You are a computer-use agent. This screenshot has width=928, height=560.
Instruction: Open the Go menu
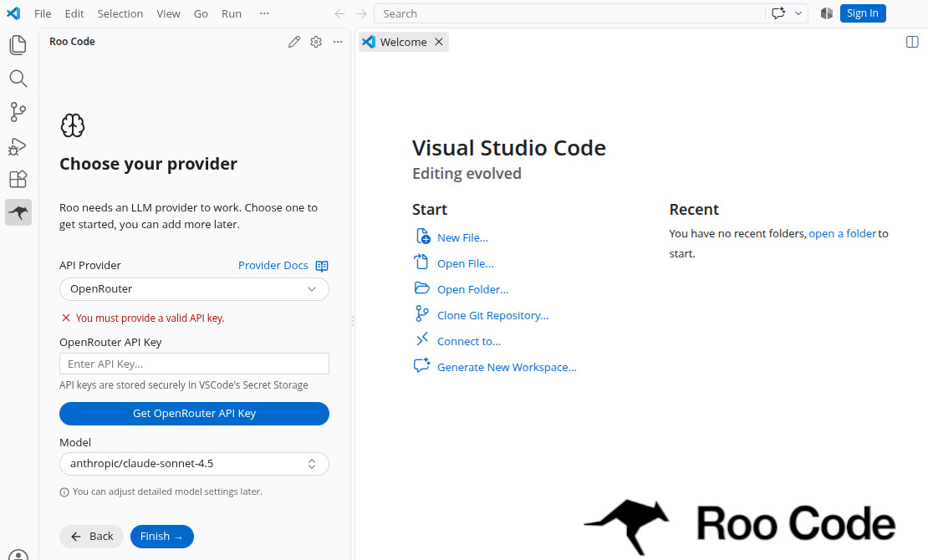point(201,13)
